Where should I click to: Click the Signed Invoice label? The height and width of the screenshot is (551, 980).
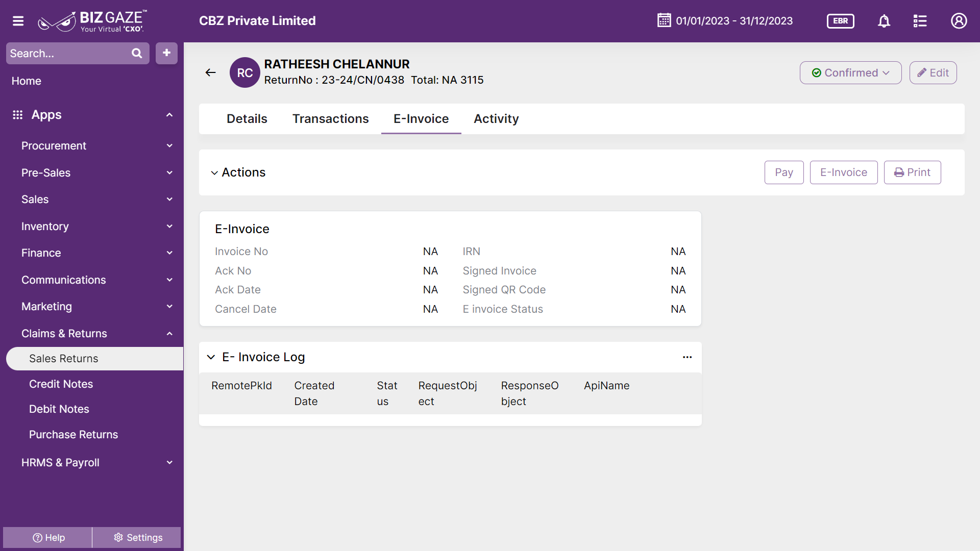[x=499, y=271]
